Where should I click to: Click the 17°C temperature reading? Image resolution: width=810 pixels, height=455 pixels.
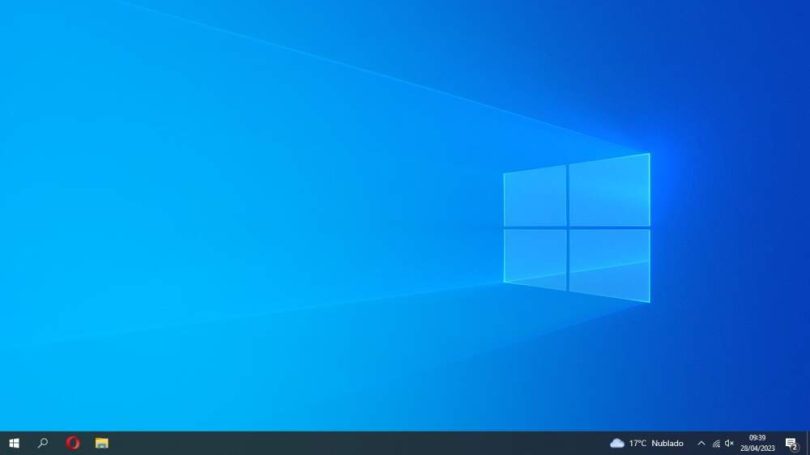(x=637, y=443)
